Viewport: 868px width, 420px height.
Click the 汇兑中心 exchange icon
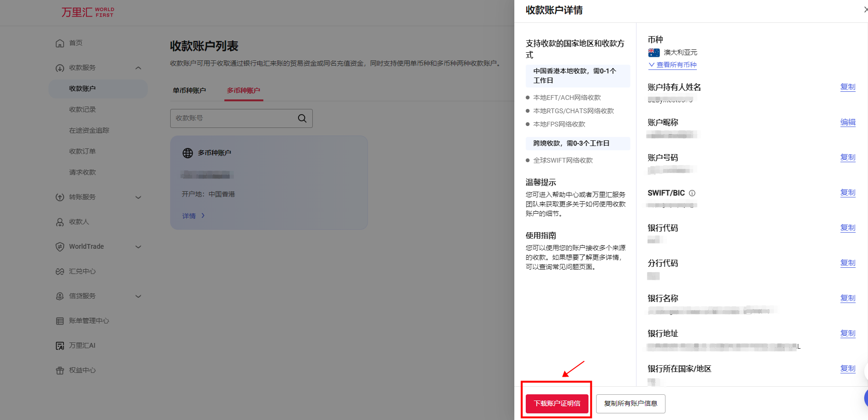click(x=60, y=272)
